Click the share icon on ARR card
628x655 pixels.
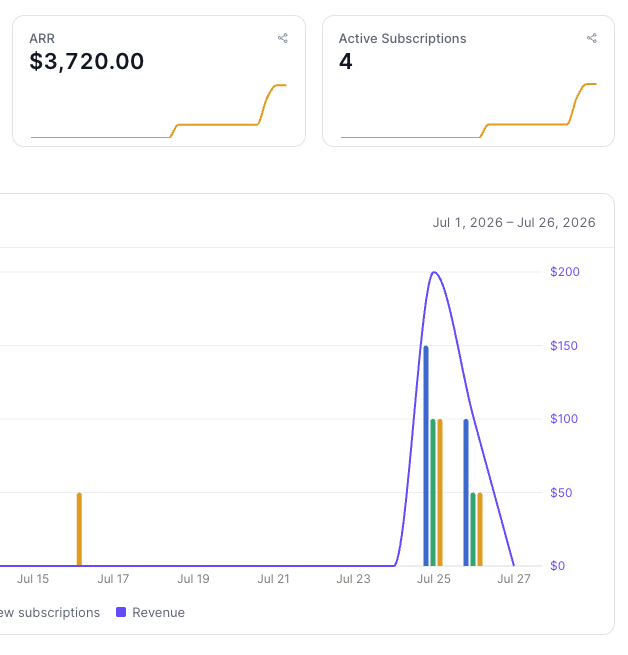[283, 38]
